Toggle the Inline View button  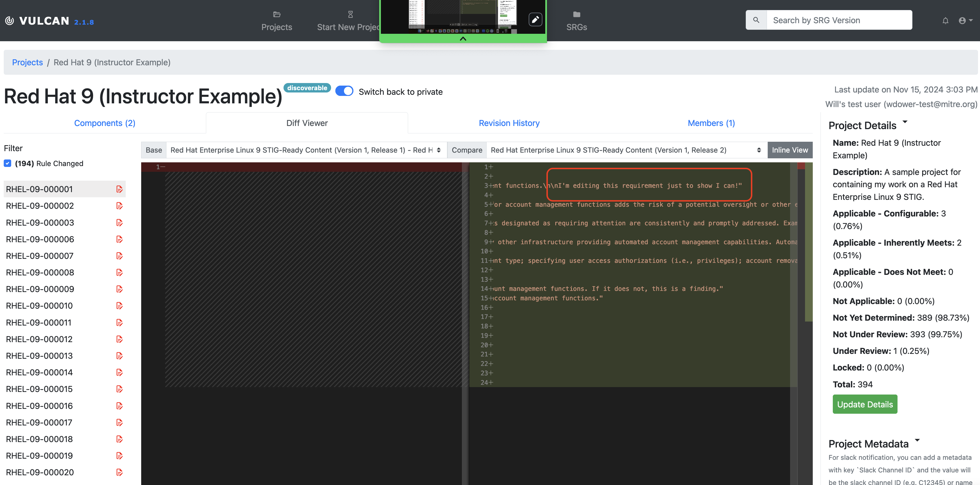coord(790,150)
